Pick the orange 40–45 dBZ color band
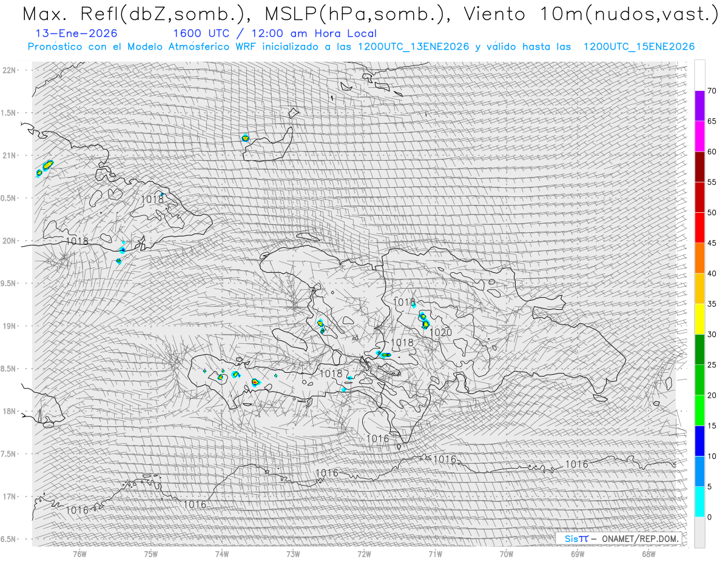 coord(699,258)
